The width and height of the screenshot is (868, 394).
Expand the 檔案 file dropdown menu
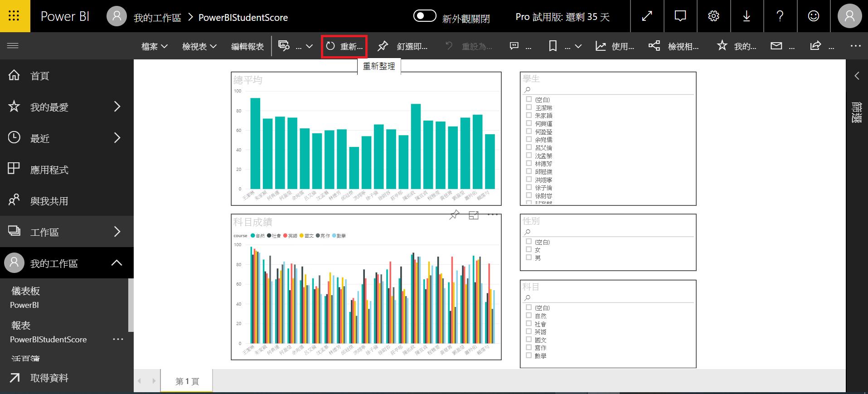[x=155, y=46]
